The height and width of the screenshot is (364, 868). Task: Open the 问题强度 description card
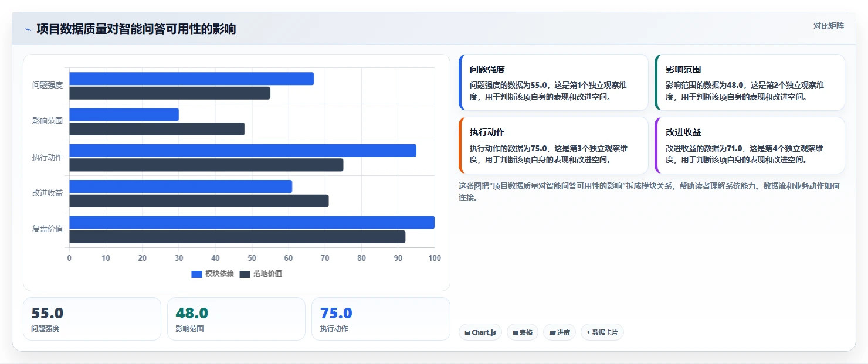click(553, 82)
